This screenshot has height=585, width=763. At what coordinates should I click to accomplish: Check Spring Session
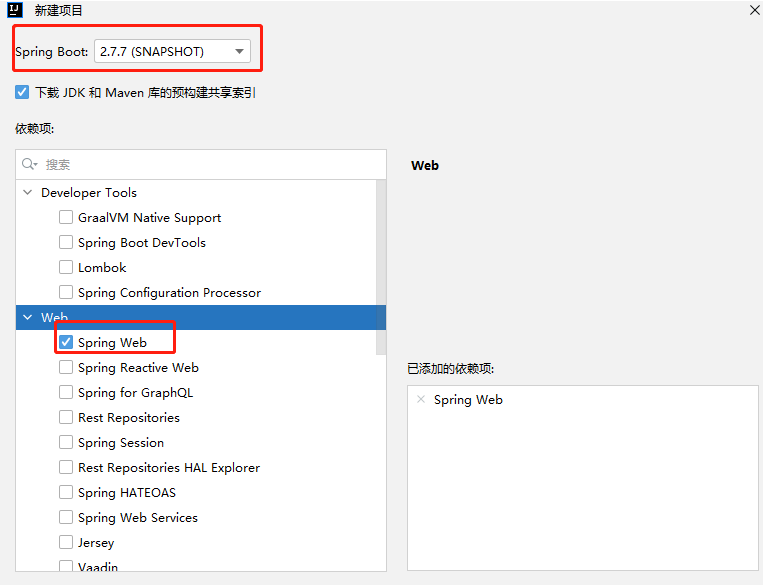(66, 442)
